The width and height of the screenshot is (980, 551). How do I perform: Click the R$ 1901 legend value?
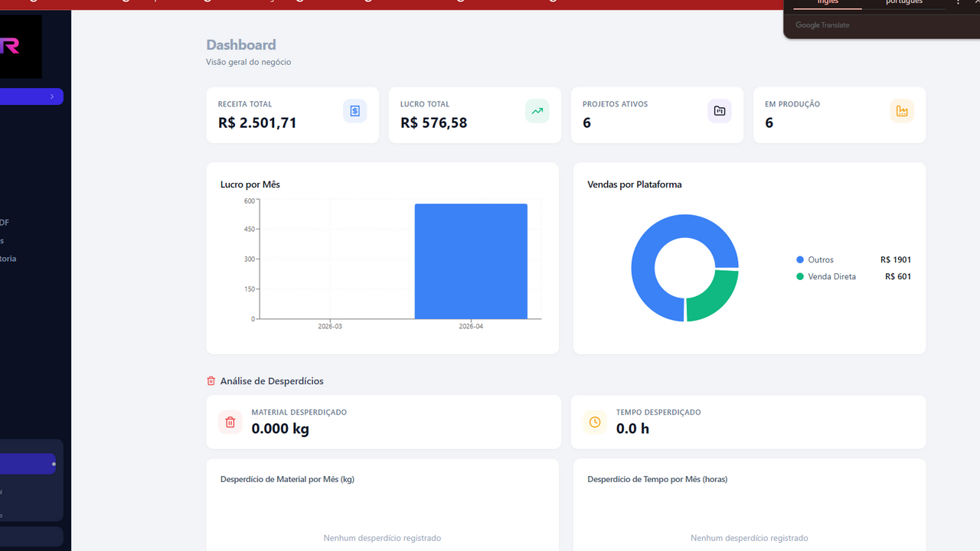(896, 260)
